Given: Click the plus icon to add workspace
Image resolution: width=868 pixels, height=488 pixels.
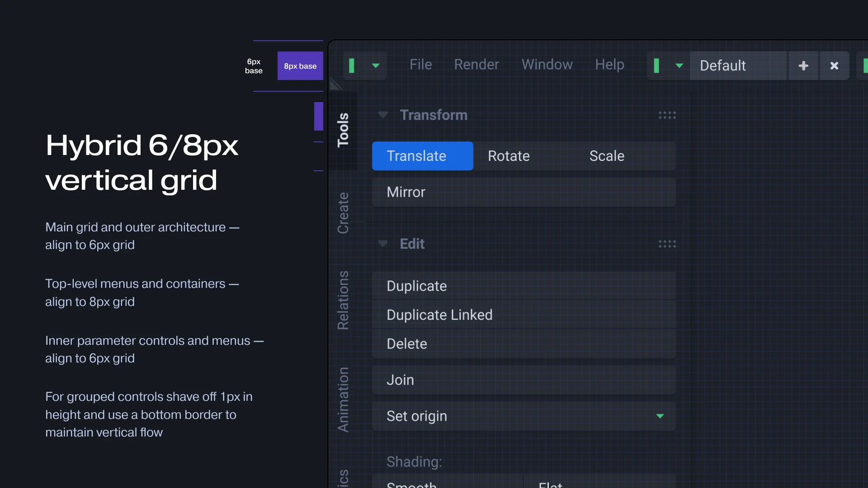Looking at the screenshot, I should 803,66.
